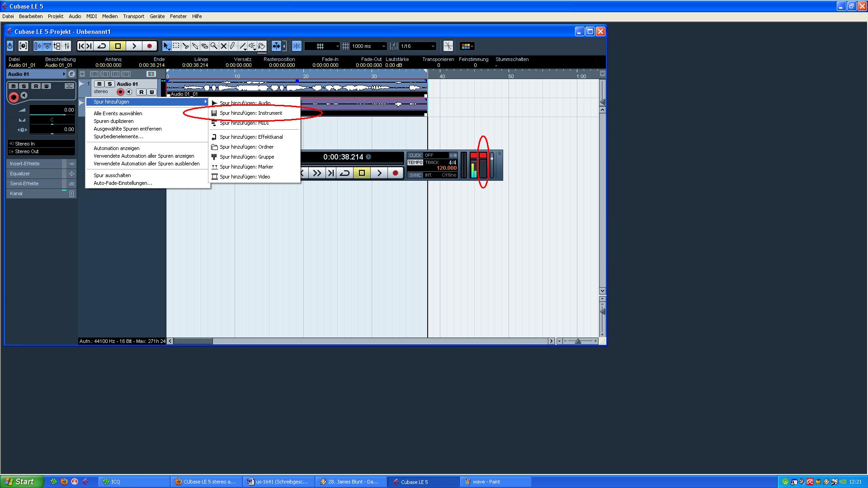Viewport: 868px width, 488px height.
Task: Click toolbar Go to Next Marker button
Action: [x=89, y=46]
